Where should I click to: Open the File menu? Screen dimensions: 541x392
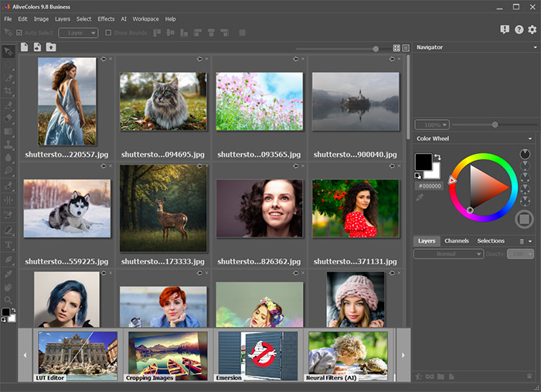pos(8,19)
